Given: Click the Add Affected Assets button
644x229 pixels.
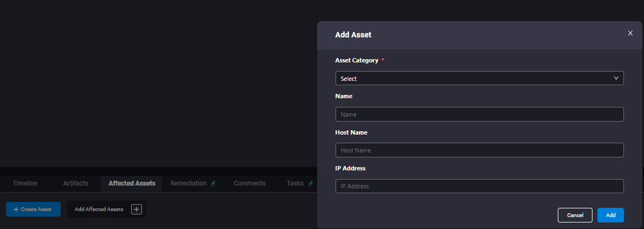Looking at the screenshot, I should click(106, 209).
